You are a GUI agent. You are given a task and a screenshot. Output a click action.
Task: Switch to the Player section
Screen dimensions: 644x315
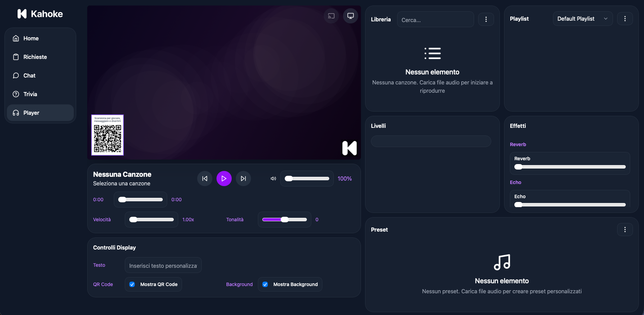coord(31,113)
